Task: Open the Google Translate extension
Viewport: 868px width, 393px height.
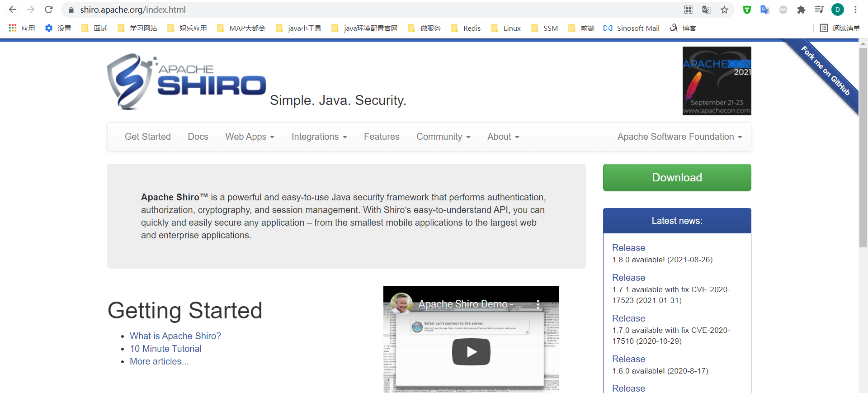Action: (765, 9)
